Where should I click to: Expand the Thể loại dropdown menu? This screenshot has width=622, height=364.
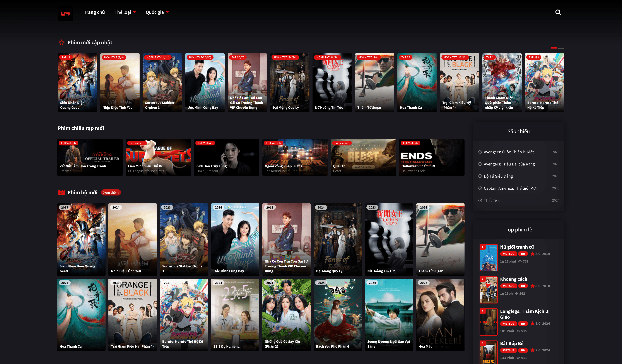point(125,12)
